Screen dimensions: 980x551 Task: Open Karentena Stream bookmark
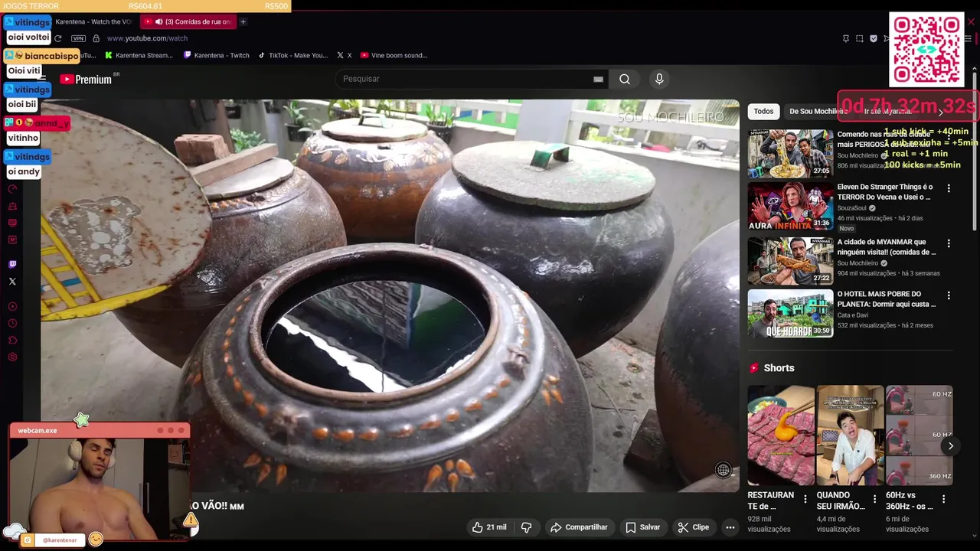[x=139, y=55]
